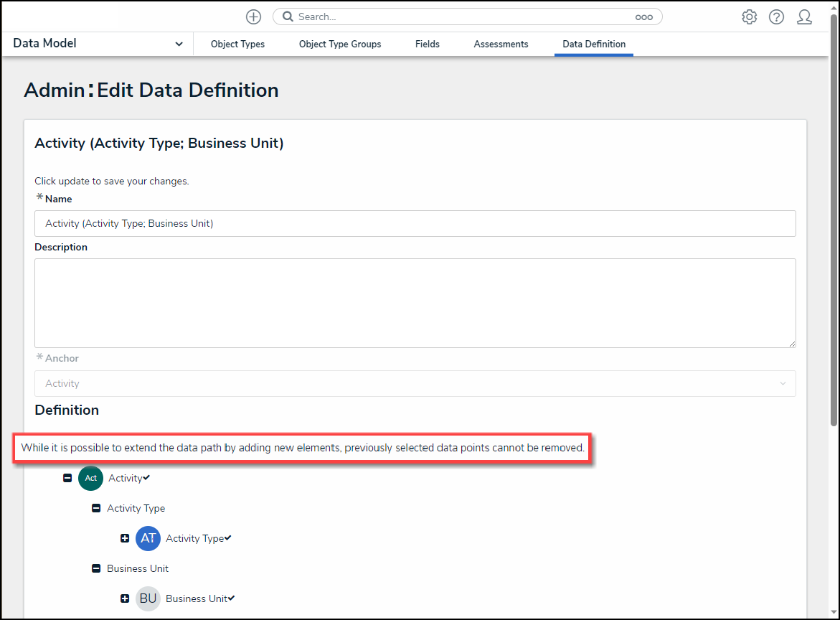Switch to the Fields tab

tap(427, 44)
